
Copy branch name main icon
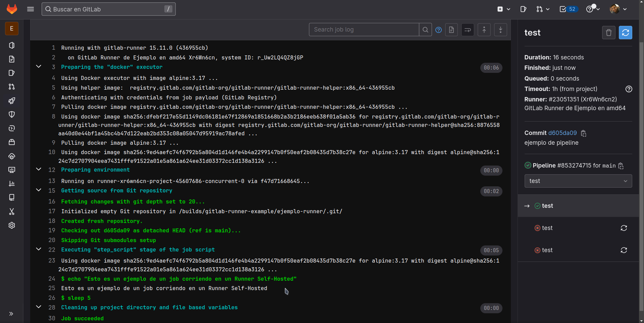click(621, 166)
